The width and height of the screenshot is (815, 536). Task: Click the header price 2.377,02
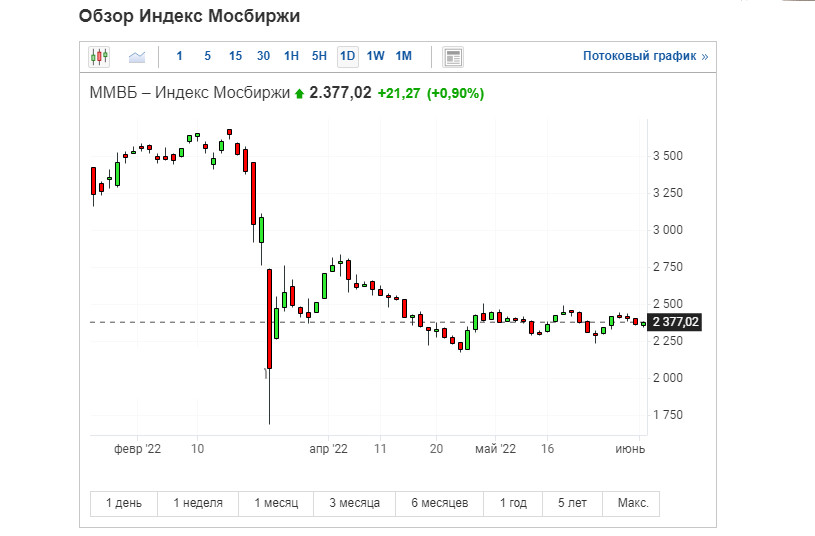point(340,93)
